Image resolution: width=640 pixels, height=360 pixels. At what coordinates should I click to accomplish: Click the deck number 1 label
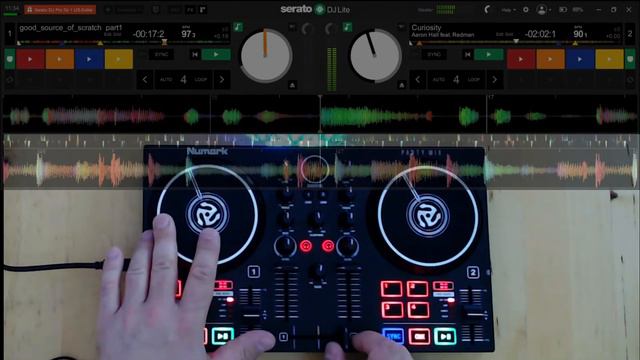click(10, 33)
